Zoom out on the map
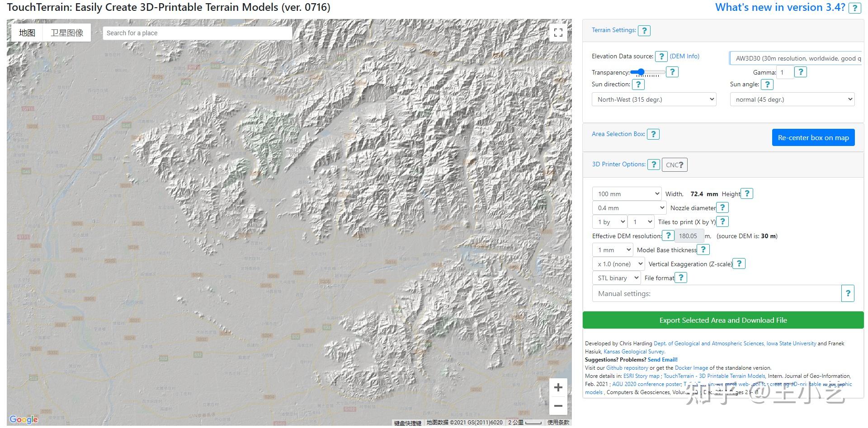This screenshot has width=868, height=428. [558, 406]
